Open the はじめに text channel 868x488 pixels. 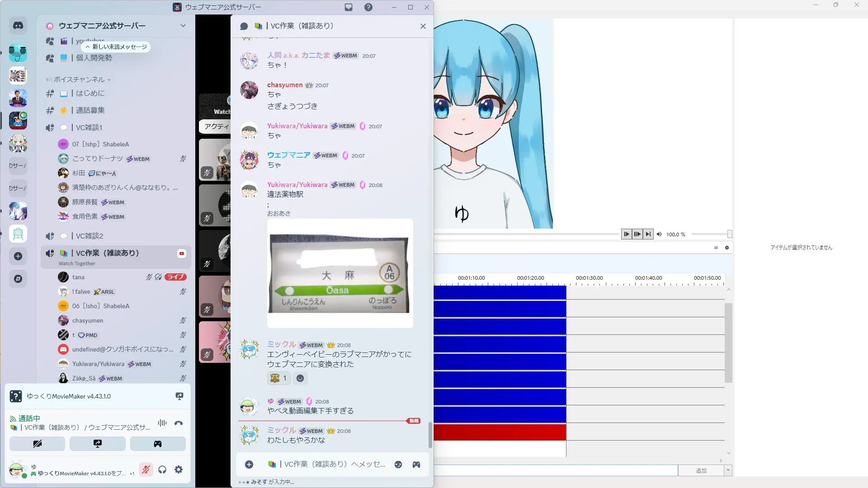point(90,94)
